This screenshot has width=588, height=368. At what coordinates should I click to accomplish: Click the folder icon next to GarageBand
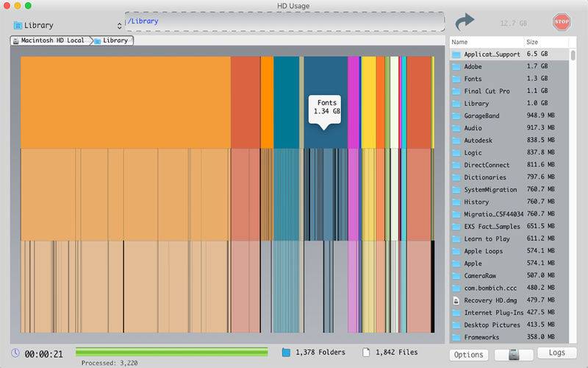click(x=456, y=116)
